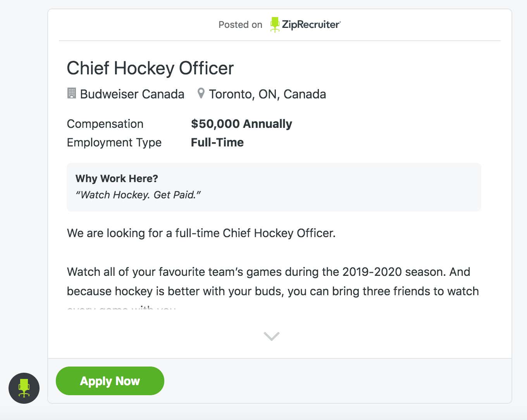Image resolution: width=527 pixels, height=420 pixels.
Task: Open the round dark ZipRecruiter chair widget
Action: coord(24,388)
